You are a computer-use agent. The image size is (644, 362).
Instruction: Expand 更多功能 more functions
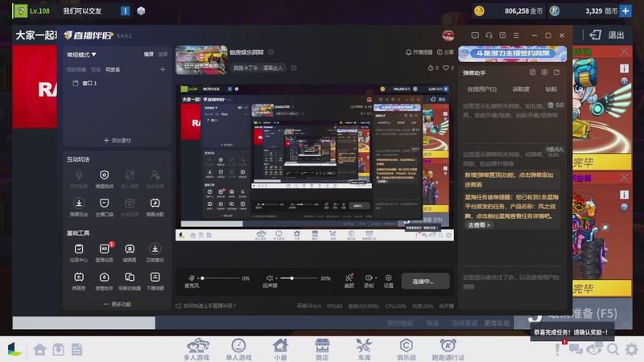tap(118, 304)
